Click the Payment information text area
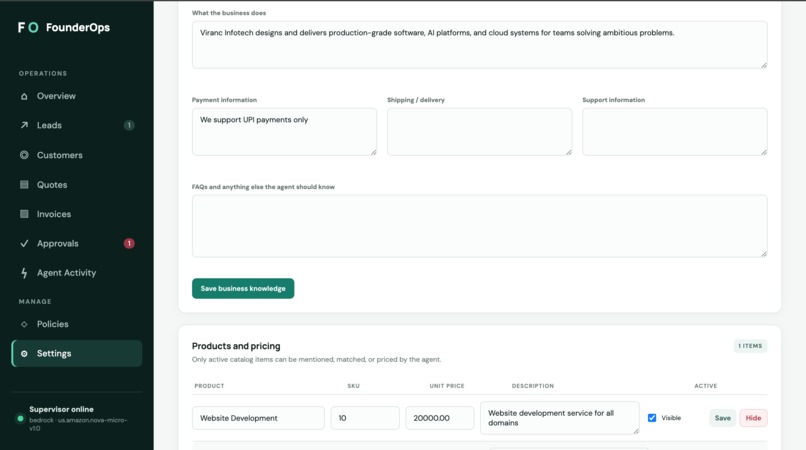 pos(284,132)
